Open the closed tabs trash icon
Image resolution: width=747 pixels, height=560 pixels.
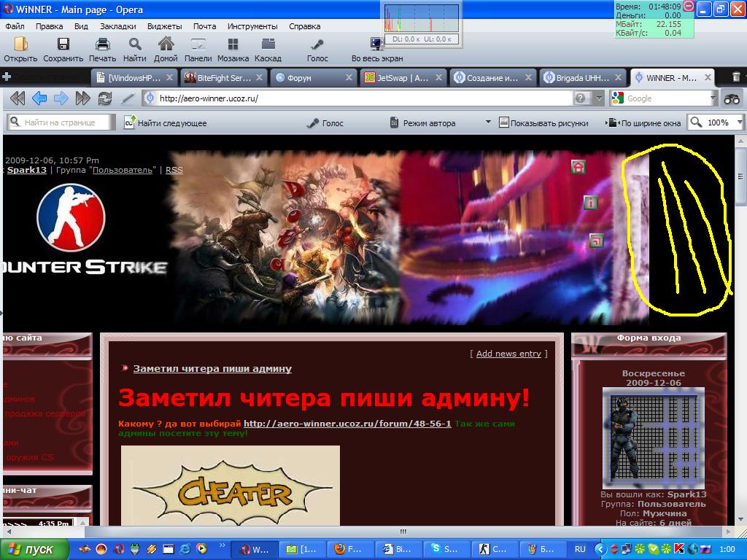[736, 77]
